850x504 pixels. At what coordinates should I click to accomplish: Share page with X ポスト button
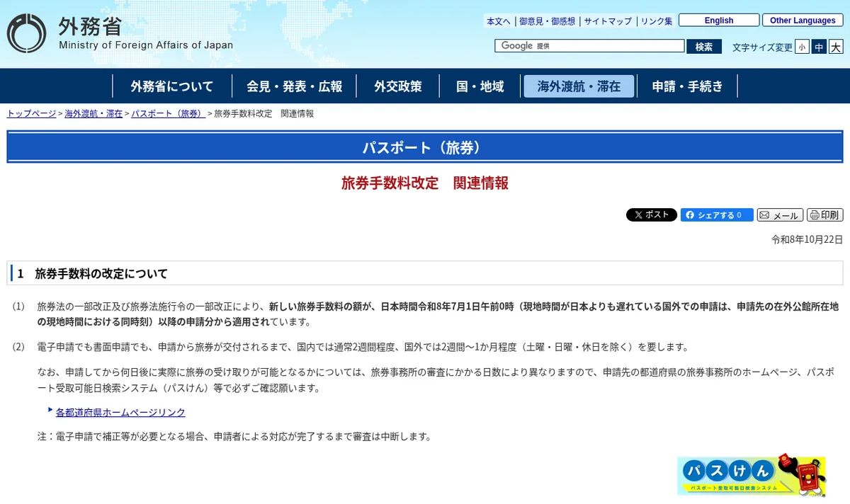pos(652,215)
